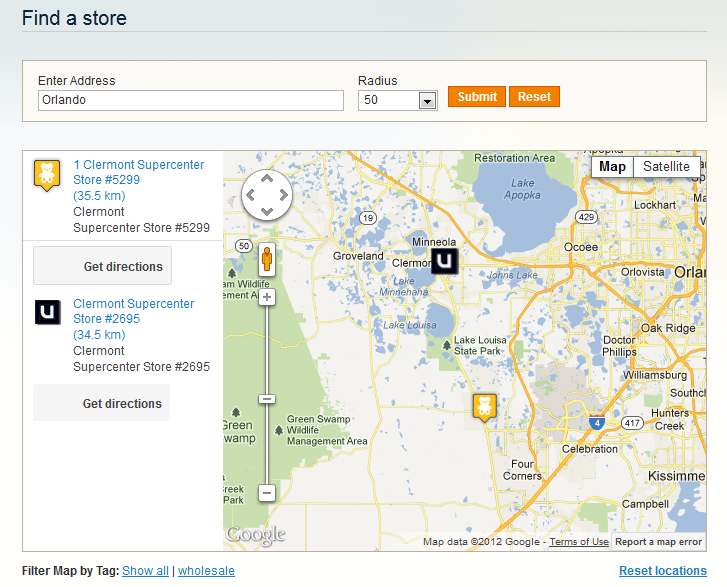This screenshot has height=587, width=727.
Task: Click Reset locations link
Action: [663, 571]
